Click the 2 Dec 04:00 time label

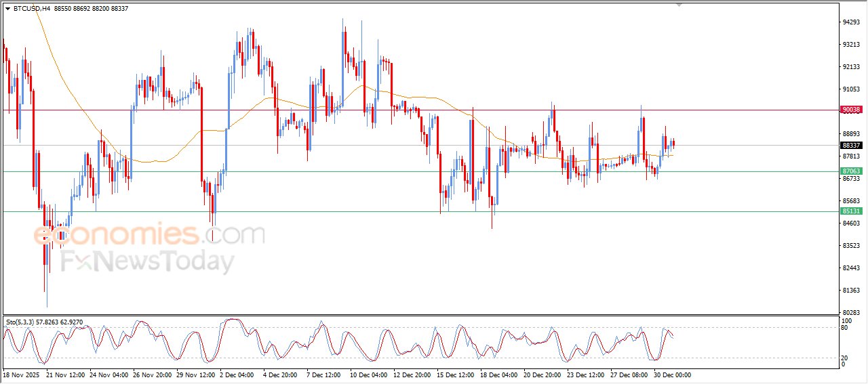tap(237, 375)
